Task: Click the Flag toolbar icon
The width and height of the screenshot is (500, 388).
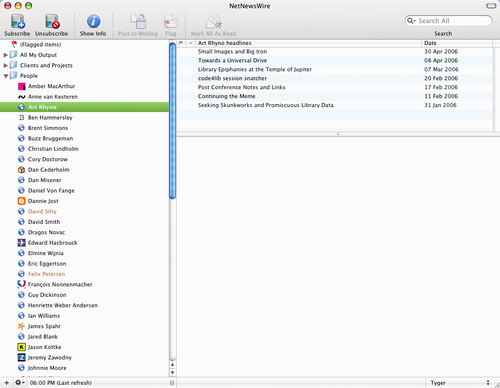Action: click(171, 22)
